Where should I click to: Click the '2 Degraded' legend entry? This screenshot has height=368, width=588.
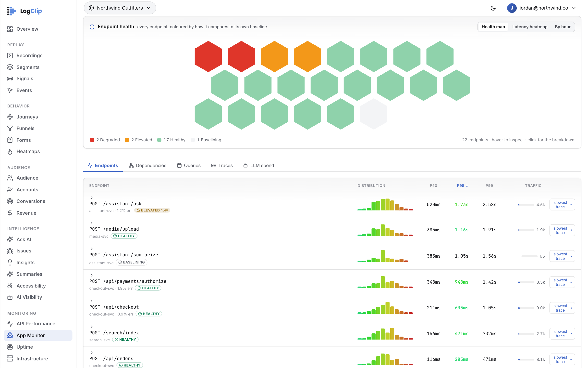[x=105, y=140]
